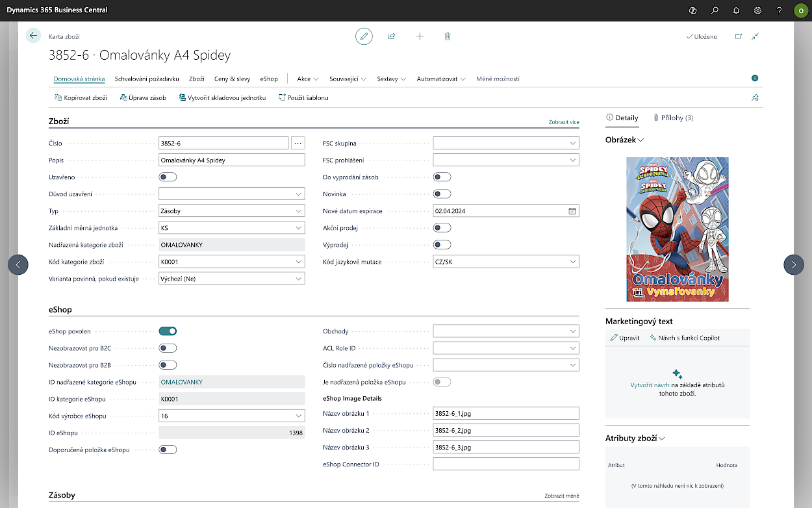Open the settings gear icon

757,10
